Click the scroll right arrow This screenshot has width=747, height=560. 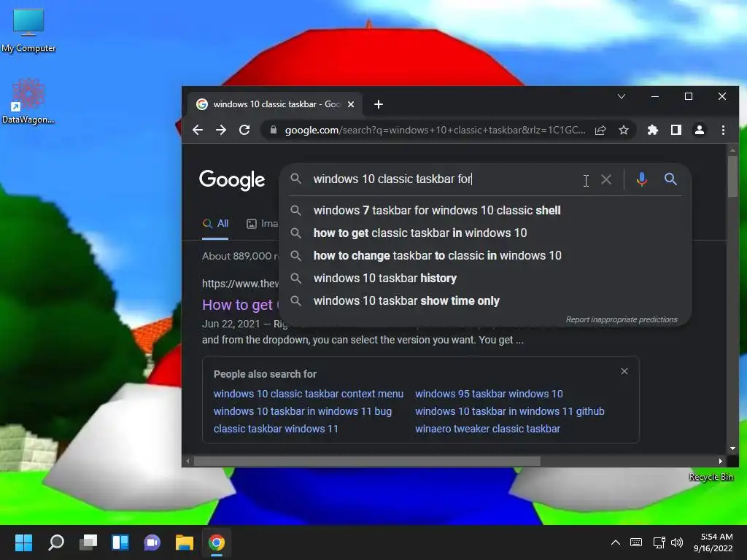(x=720, y=461)
